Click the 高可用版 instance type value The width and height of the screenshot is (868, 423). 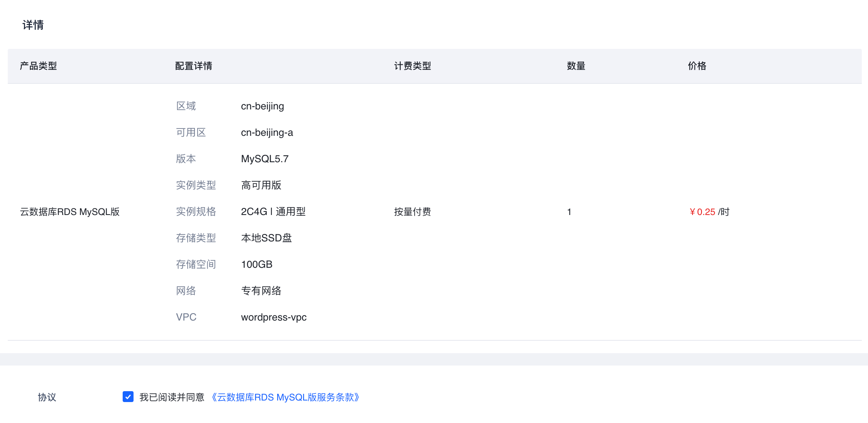pos(261,185)
